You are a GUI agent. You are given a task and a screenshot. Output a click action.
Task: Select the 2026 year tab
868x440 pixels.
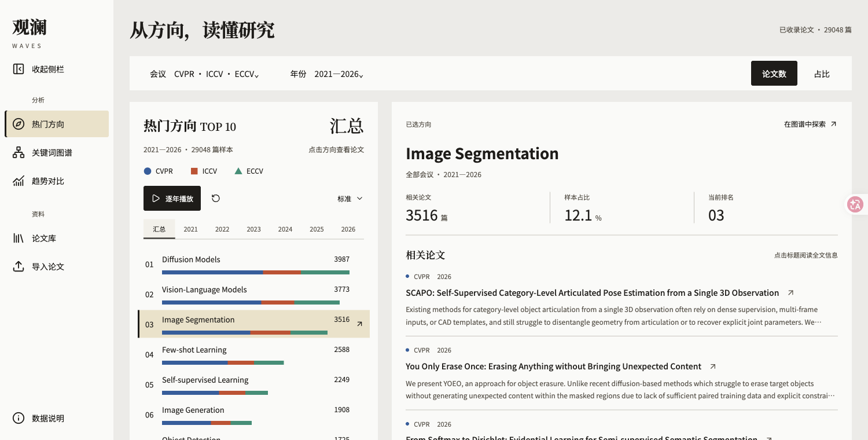point(348,229)
